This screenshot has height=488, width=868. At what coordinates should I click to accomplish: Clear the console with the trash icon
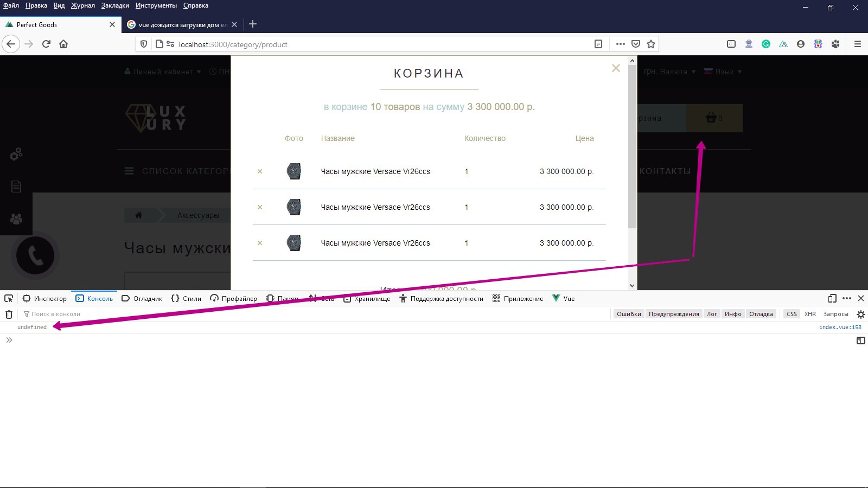click(9, 314)
